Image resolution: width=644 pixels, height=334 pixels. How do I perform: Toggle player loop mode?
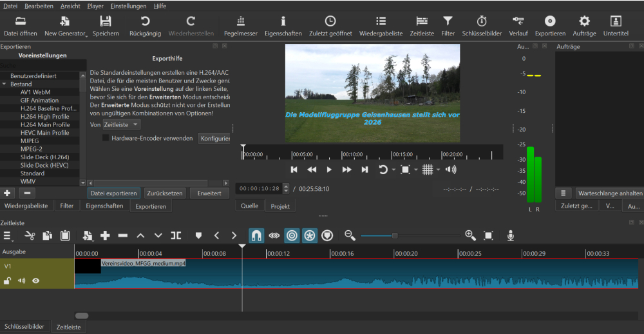(x=383, y=170)
